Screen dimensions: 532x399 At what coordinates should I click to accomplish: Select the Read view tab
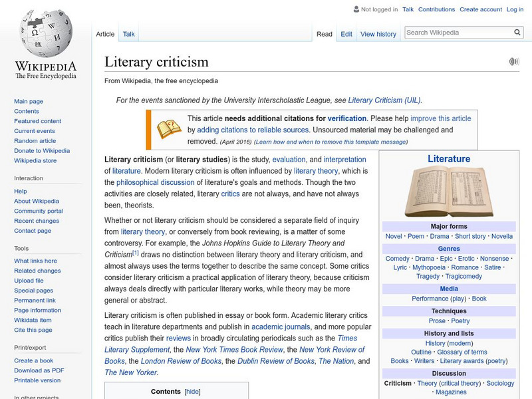(x=325, y=34)
